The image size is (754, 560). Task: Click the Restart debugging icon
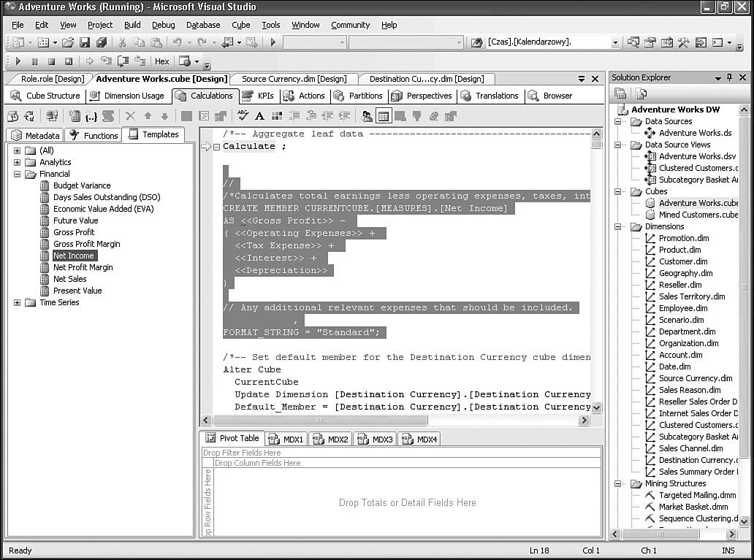[x=69, y=61]
